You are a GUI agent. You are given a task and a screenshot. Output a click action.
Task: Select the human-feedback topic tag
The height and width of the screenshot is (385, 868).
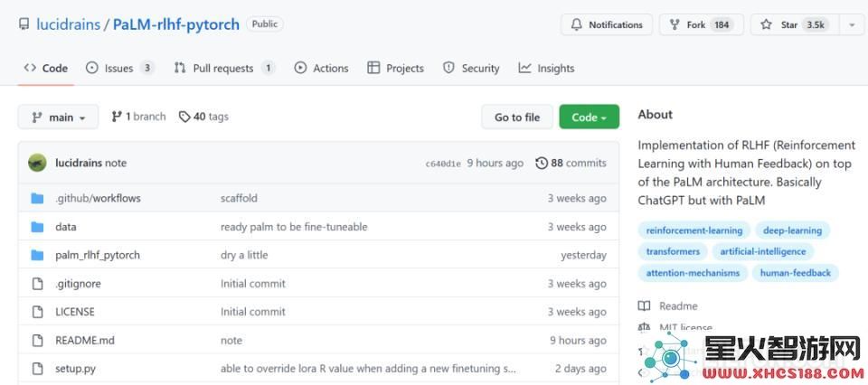pyautogui.click(x=796, y=273)
